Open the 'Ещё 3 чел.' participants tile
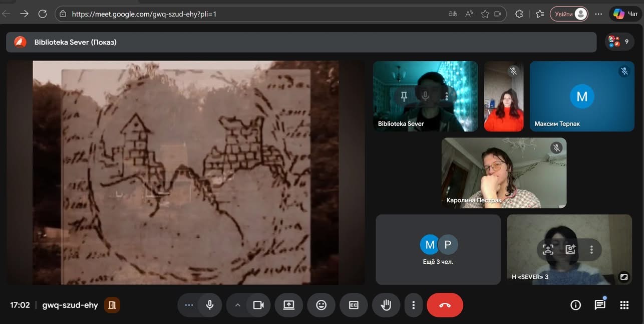The image size is (644, 324). click(x=438, y=250)
